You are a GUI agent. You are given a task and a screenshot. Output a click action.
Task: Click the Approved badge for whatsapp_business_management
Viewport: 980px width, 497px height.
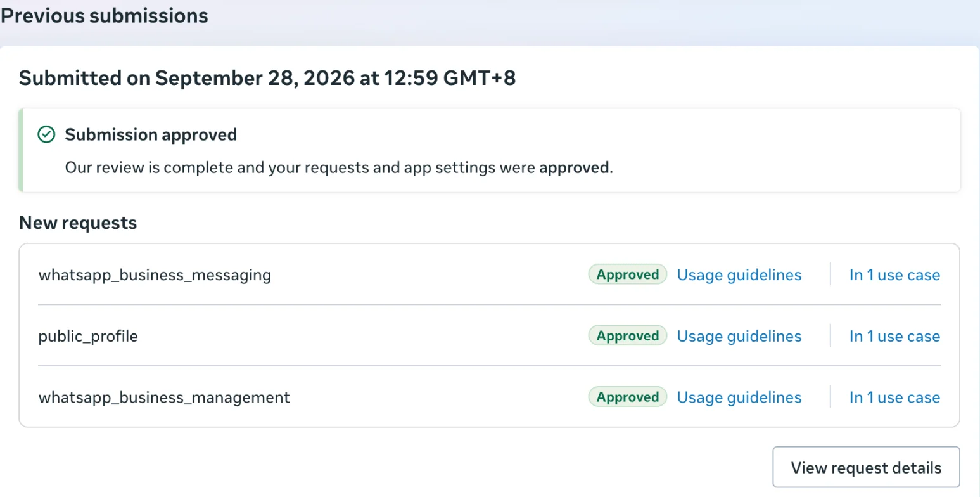pyautogui.click(x=628, y=397)
